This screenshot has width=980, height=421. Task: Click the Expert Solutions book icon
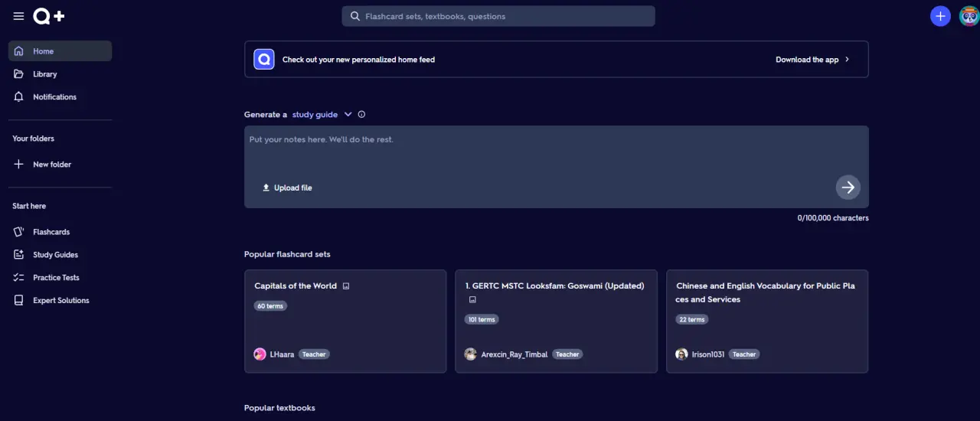(19, 301)
